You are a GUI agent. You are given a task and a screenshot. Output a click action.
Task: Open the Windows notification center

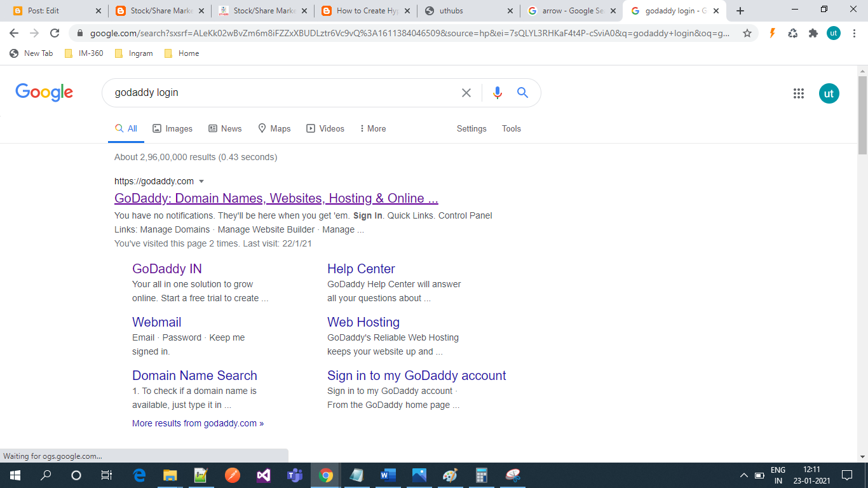pos(846,475)
